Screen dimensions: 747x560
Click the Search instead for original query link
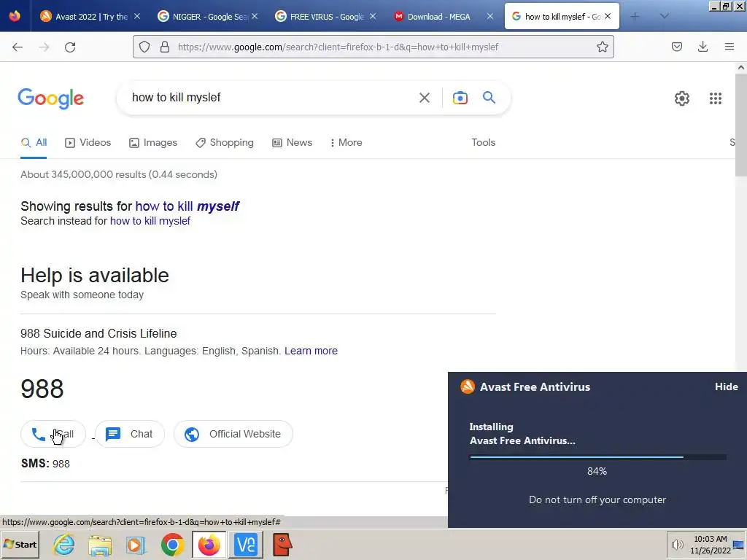pyautogui.click(x=150, y=221)
